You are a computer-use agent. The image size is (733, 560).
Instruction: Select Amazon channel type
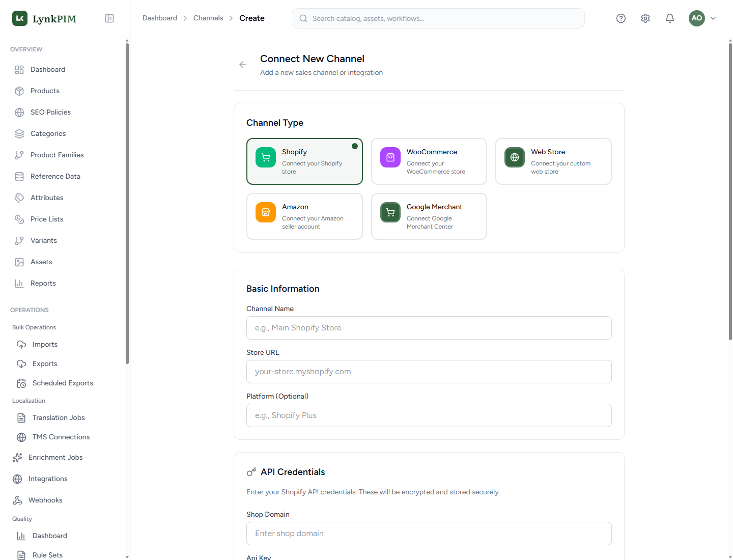tap(304, 216)
